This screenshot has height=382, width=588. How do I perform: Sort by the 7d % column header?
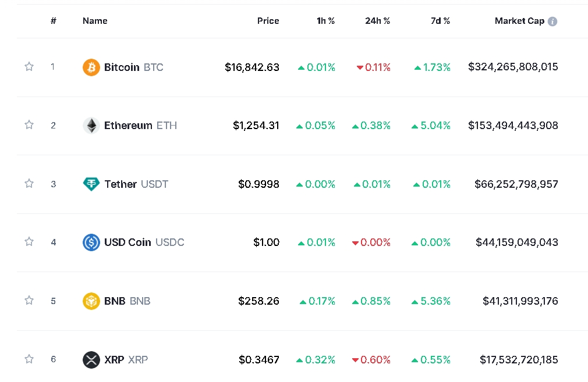440,21
